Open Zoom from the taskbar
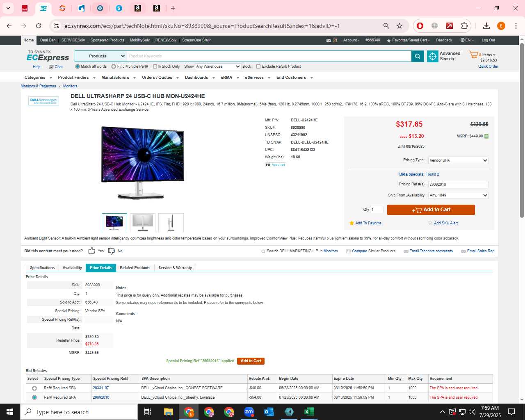Screen dimensions: 525x420 (249, 412)
